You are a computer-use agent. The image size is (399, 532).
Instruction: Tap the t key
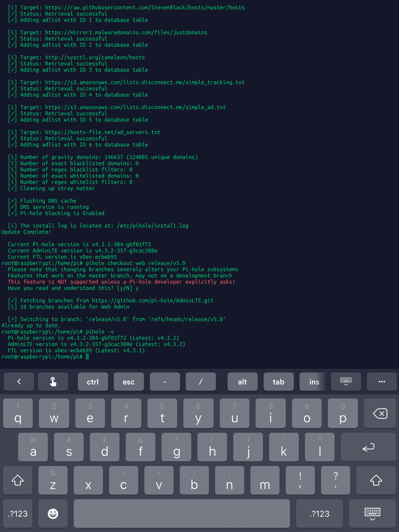point(162,413)
